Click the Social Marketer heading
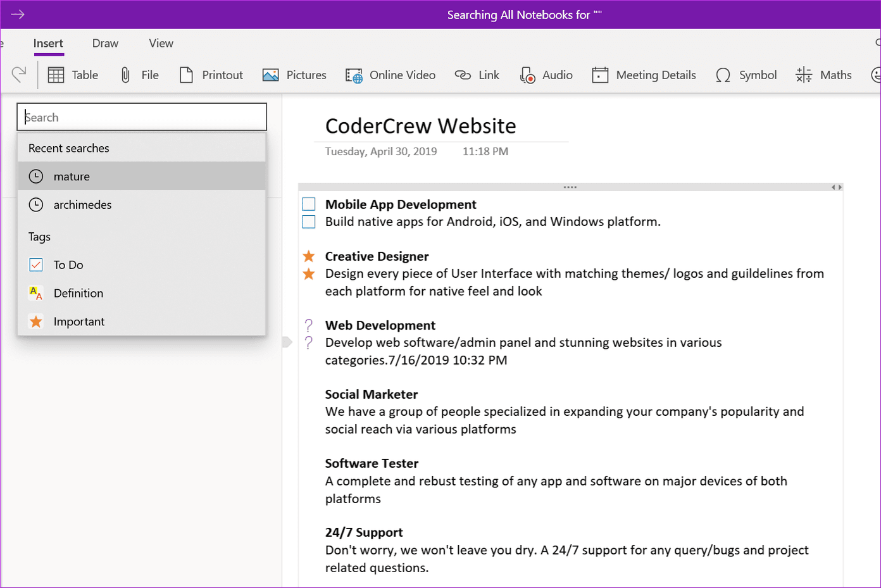The width and height of the screenshot is (881, 588). point(372,394)
